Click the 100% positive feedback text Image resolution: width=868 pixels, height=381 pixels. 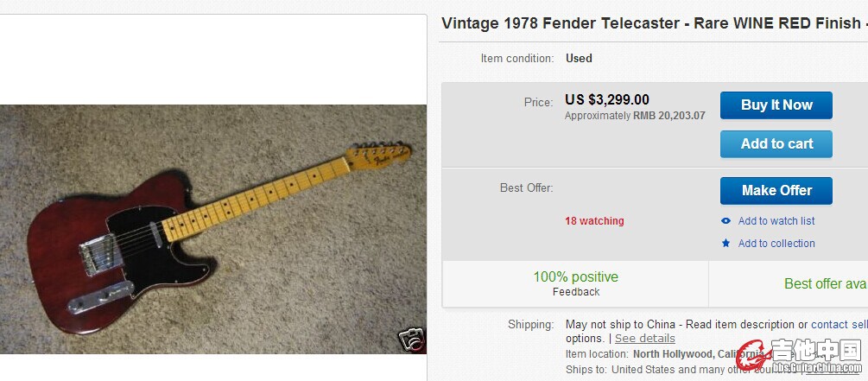click(575, 277)
